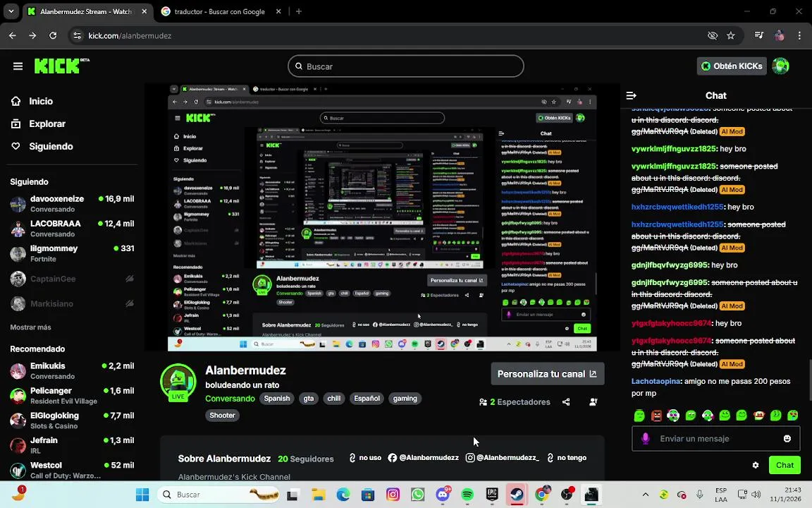Expand Mostrar más in Siguiendo list
This screenshot has width=812, height=508.
tap(30, 327)
